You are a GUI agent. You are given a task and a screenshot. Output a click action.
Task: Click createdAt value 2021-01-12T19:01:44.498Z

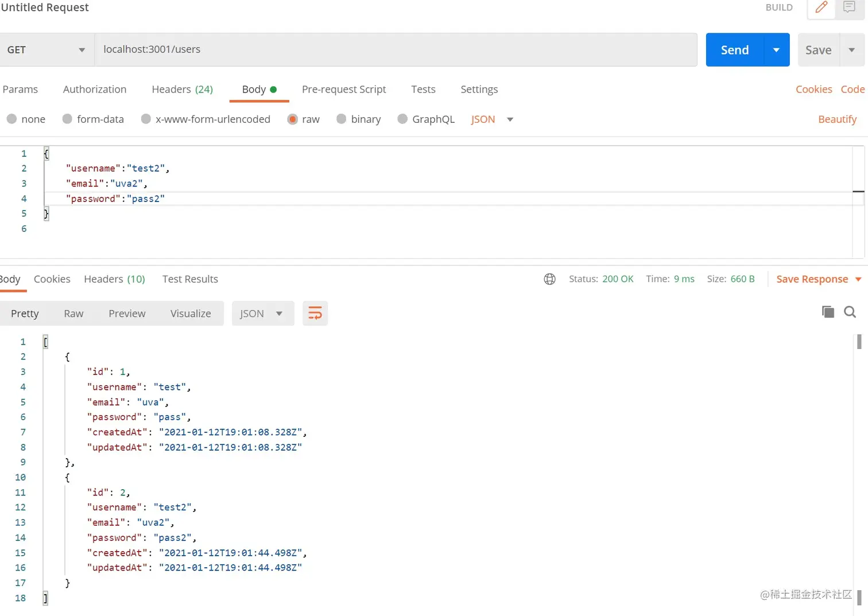click(230, 553)
